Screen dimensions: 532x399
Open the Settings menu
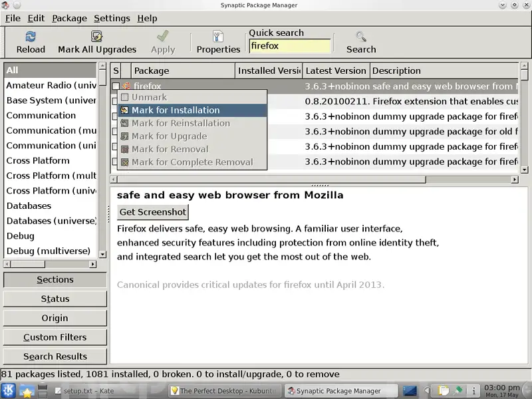pyautogui.click(x=112, y=19)
